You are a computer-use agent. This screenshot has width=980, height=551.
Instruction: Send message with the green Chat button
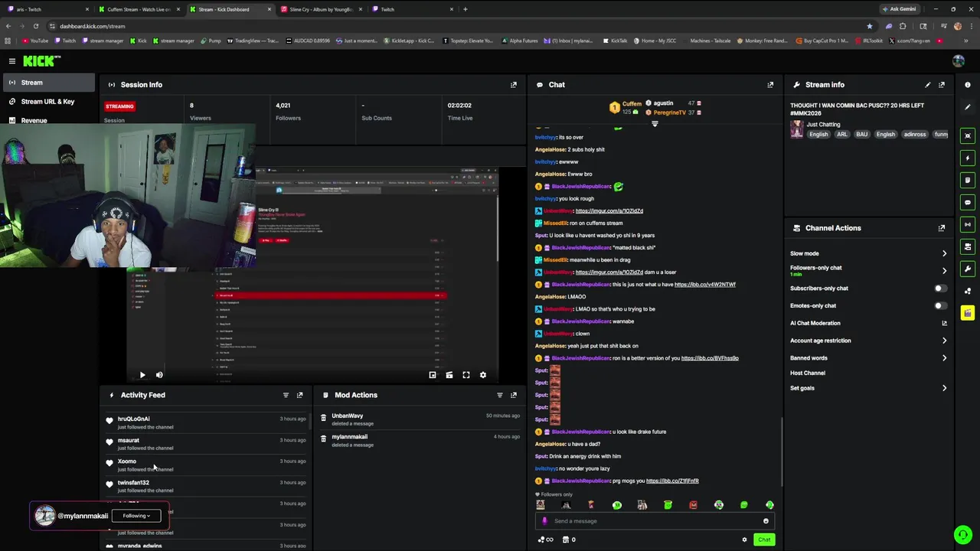click(x=764, y=540)
